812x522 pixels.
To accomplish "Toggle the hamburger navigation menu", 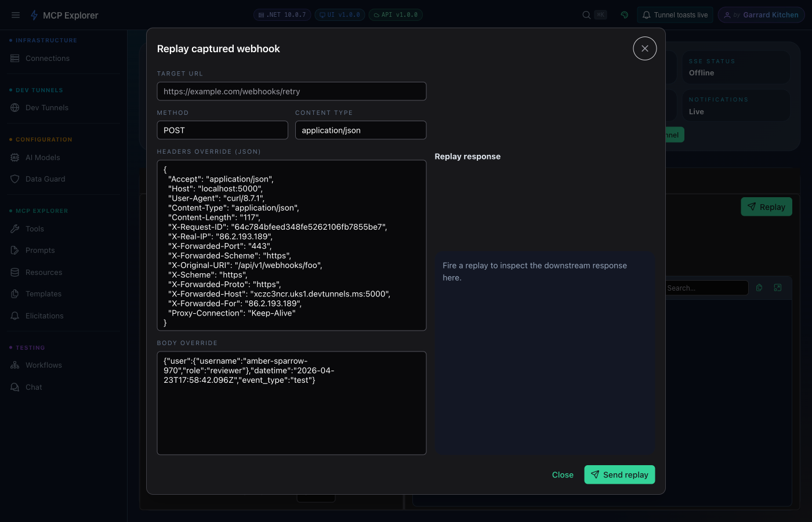I will coord(16,15).
